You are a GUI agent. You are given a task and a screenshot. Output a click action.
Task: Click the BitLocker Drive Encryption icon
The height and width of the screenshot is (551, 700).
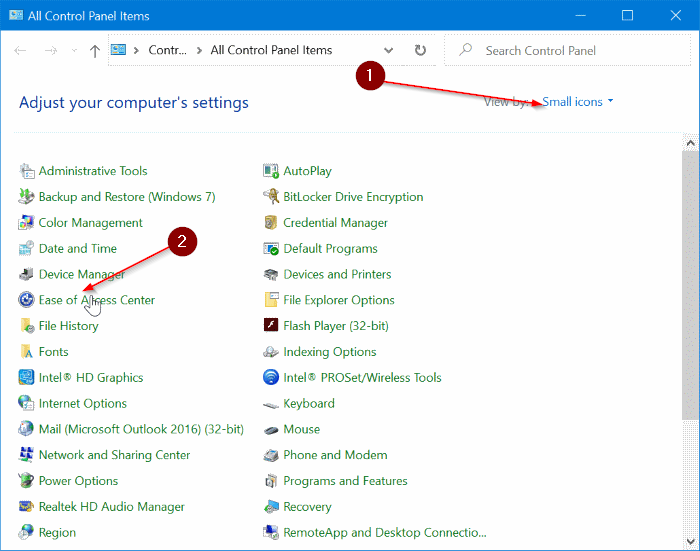point(271,197)
